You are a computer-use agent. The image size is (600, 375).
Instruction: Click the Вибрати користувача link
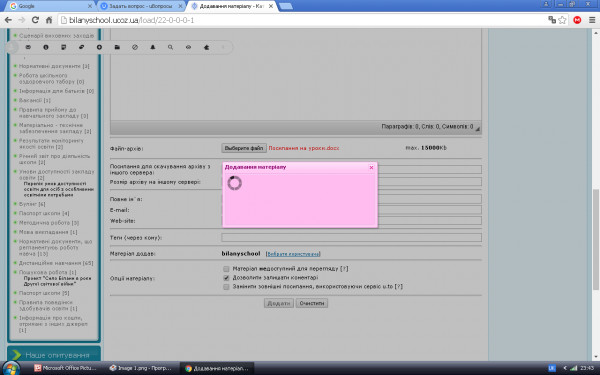pos(293,254)
